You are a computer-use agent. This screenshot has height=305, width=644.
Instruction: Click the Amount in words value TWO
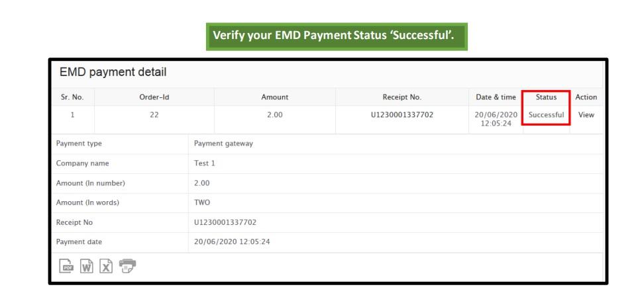(x=202, y=202)
